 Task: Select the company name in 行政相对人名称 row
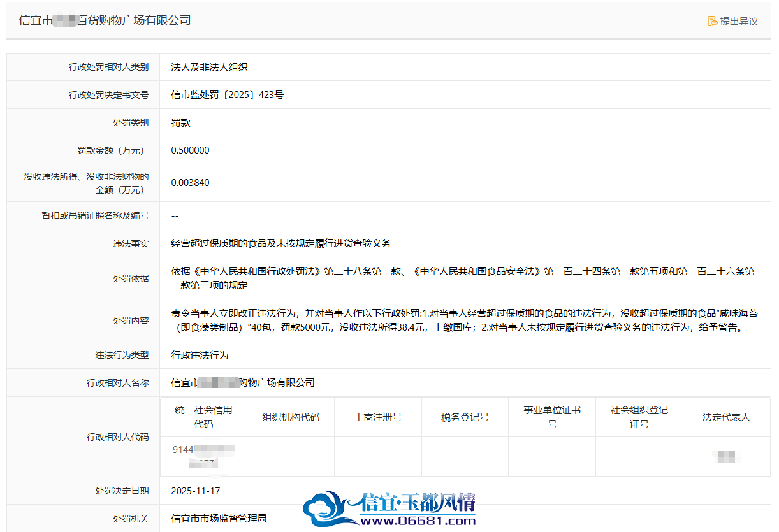pos(244,383)
